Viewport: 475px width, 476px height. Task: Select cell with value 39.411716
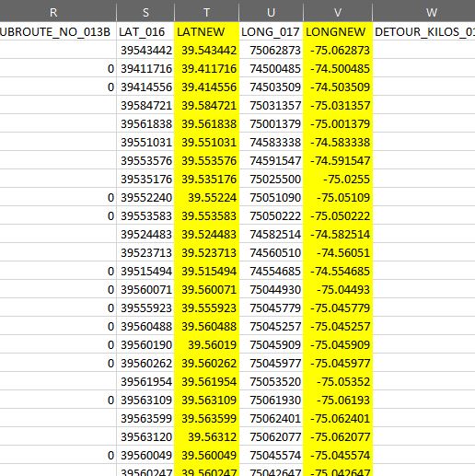point(206,68)
